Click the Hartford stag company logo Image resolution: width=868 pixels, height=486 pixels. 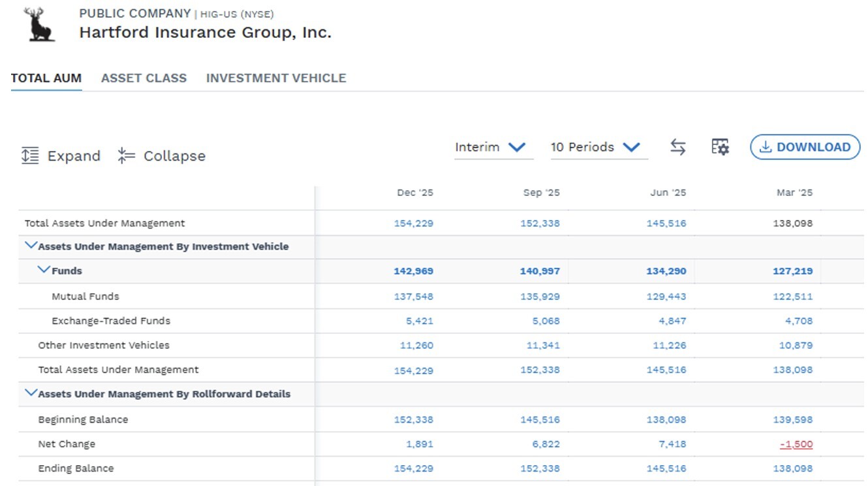click(39, 24)
